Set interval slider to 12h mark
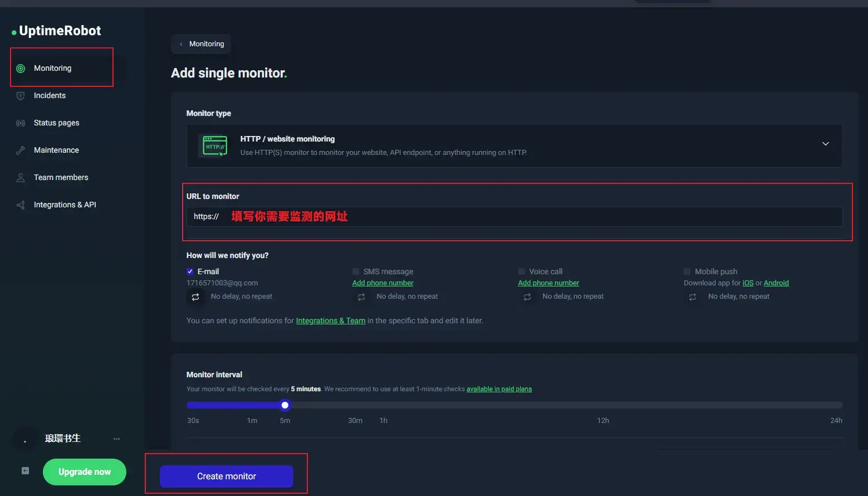 (603, 405)
